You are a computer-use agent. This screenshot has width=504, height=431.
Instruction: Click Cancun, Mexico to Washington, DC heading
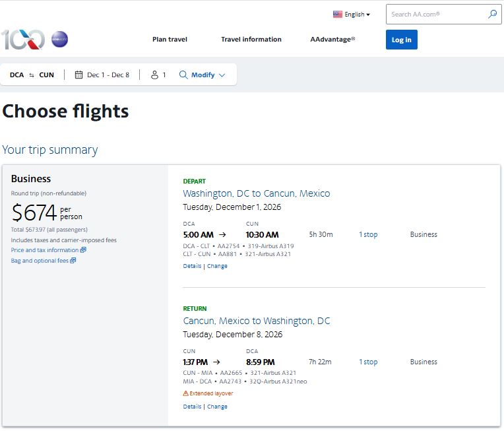[257, 321]
